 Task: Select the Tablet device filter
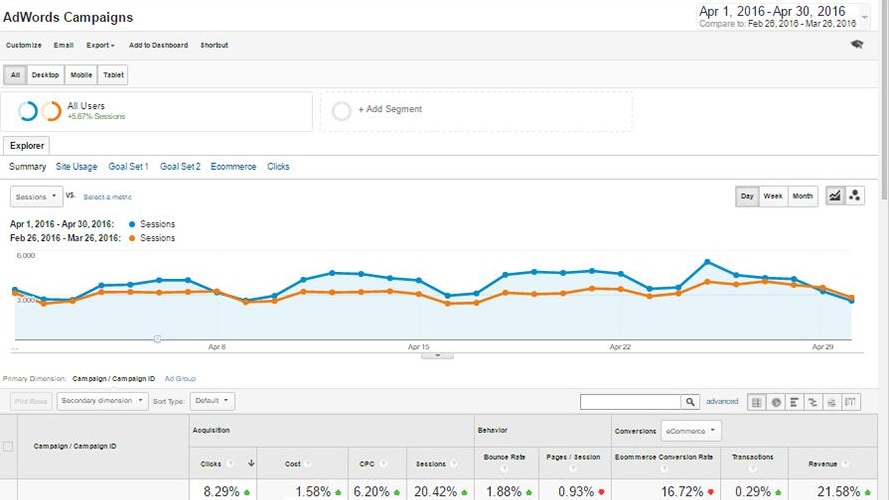113,75
